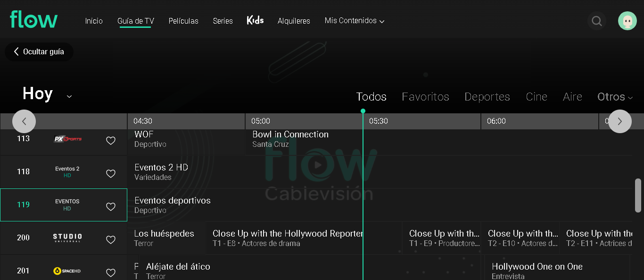Open the search icon

click(597, 21)
